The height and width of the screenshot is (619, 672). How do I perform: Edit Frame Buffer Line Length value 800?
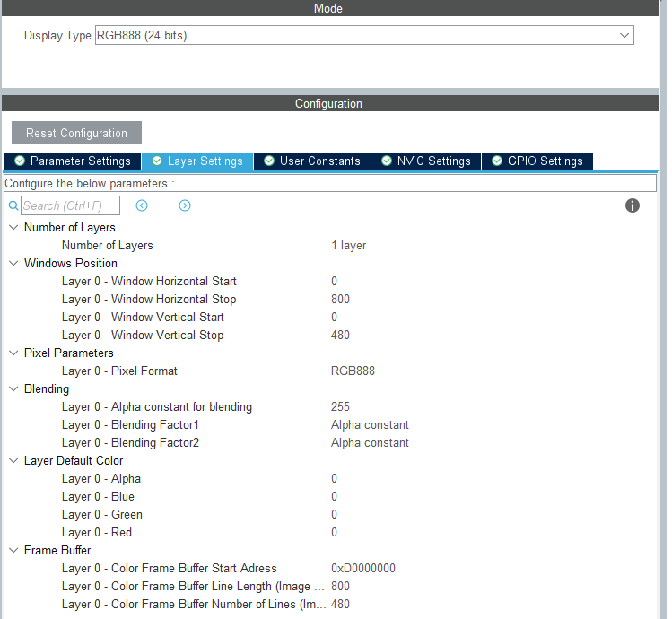[340, 587]
